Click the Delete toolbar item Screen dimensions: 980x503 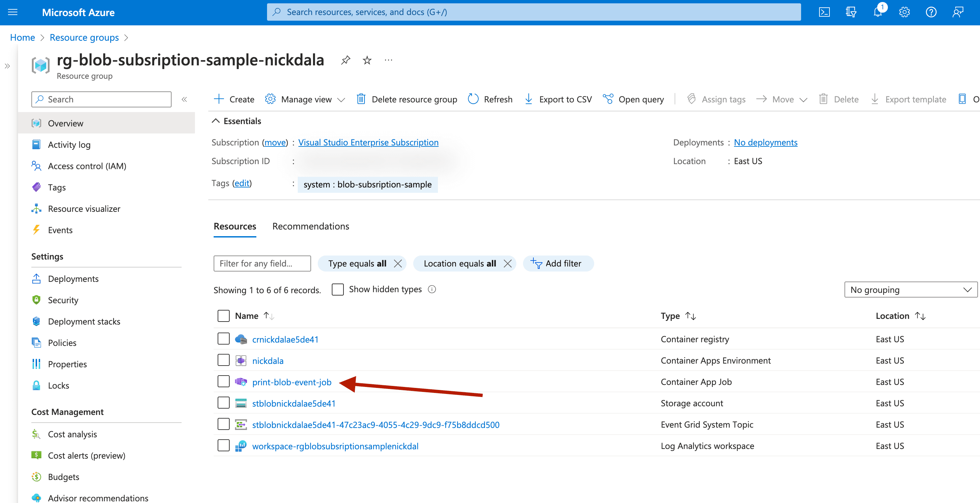click(x=838, y=99)
